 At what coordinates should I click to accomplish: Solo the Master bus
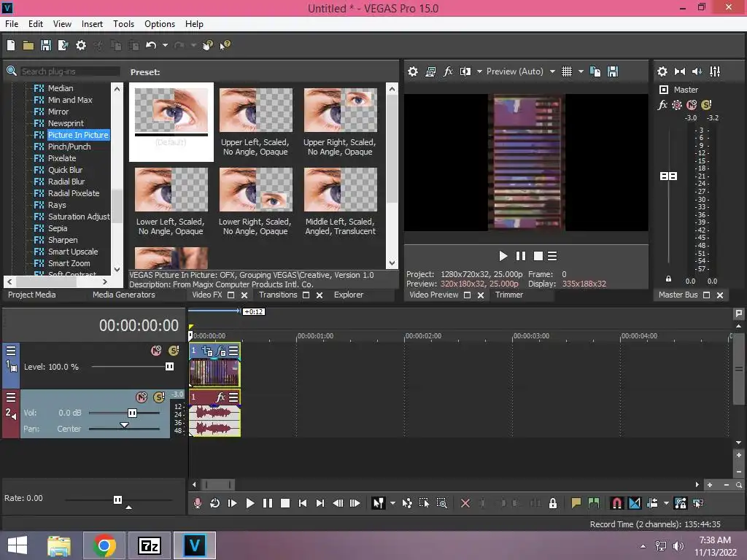[x=706, y=105]
